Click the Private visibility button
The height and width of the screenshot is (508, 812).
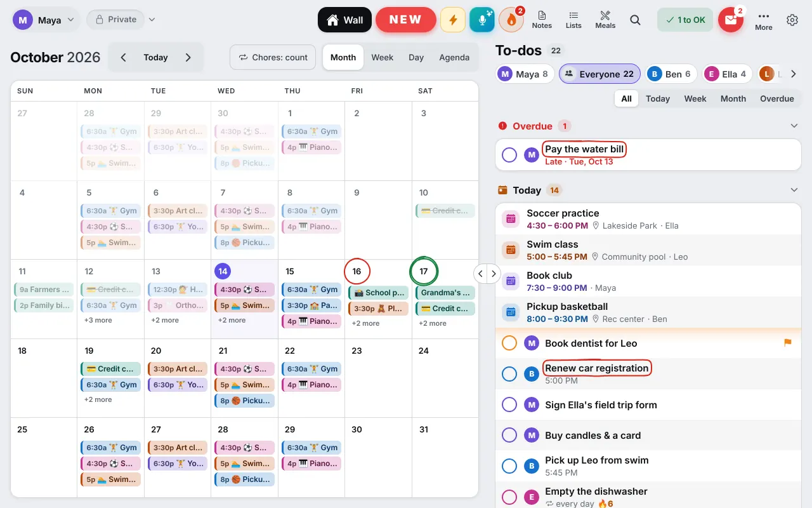click(115, 20)
